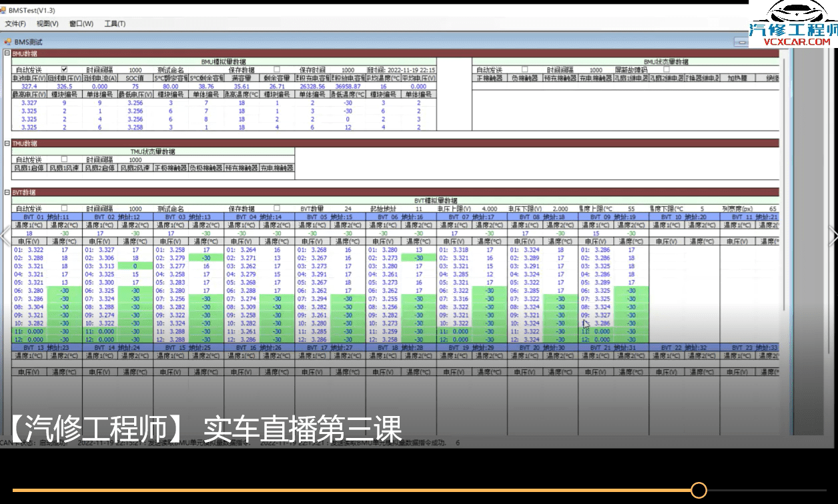838x504 pixels.
Task: Click the left scroll arrow beside the BVT table
Action: tap(4, 235)
